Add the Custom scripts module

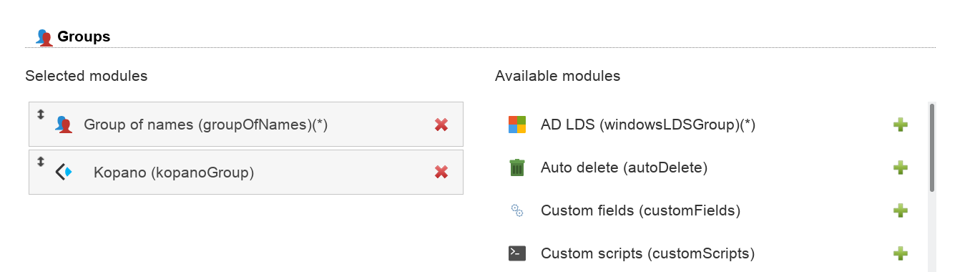click(901, 253)
